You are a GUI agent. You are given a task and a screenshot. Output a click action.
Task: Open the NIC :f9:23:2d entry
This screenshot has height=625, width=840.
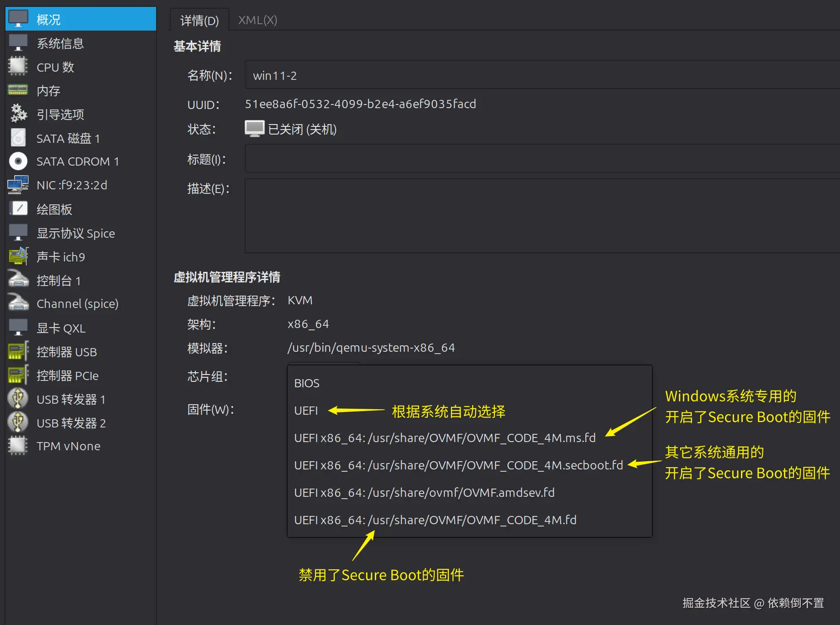click(x=81, y=185)
